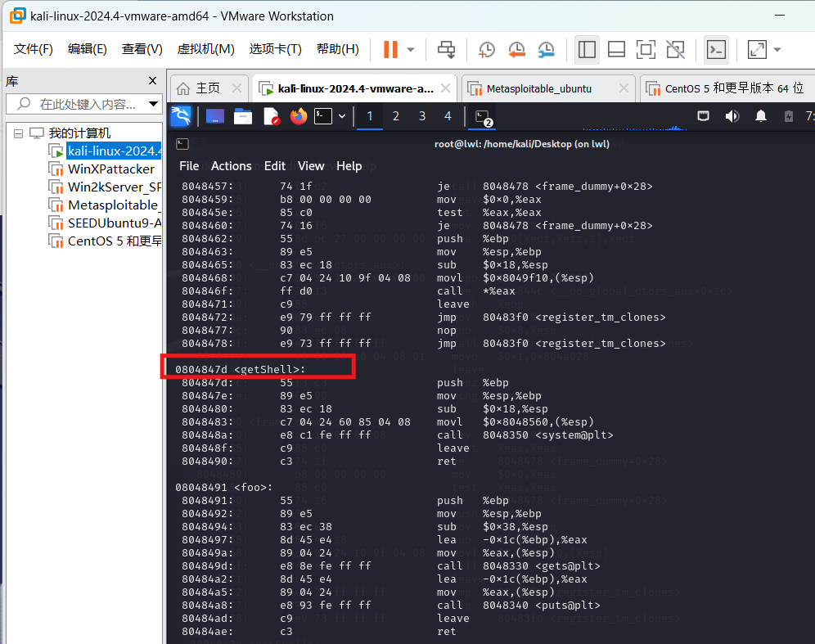Image resolution: width=815 pixels, height=644 pixels.
Task: Open the terminal View menu
Action: tap(311, 166)
